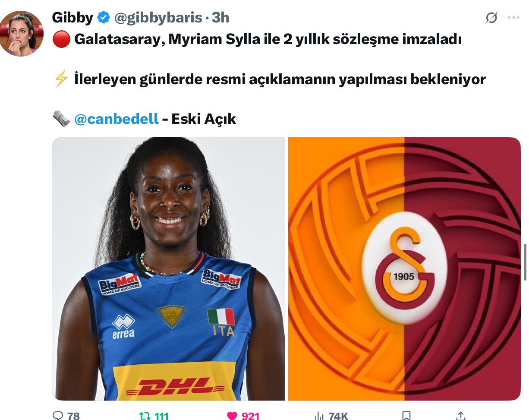Viewport: 529px width, 420px height.
Task: Toggle the bookmark icon on the post
Action: pos(406,416)
